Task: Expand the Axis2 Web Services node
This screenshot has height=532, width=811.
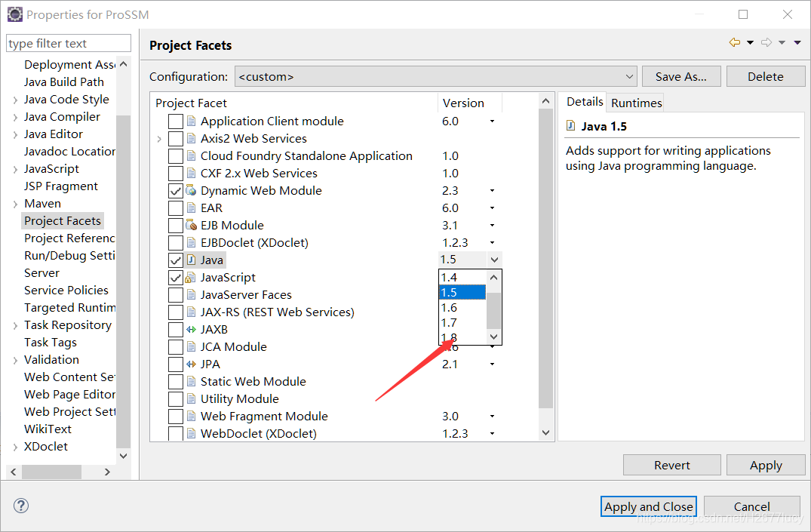Action: pyautogui.click(x=159, y=139)
